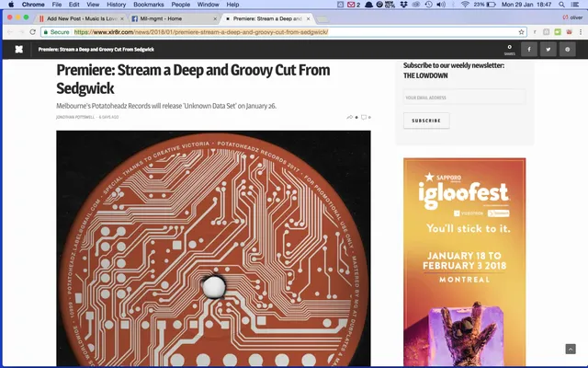The height and width of the screenshot is (368, 588).
Task: Open the Chrome three-dot menu
Action: pos(581,32)
